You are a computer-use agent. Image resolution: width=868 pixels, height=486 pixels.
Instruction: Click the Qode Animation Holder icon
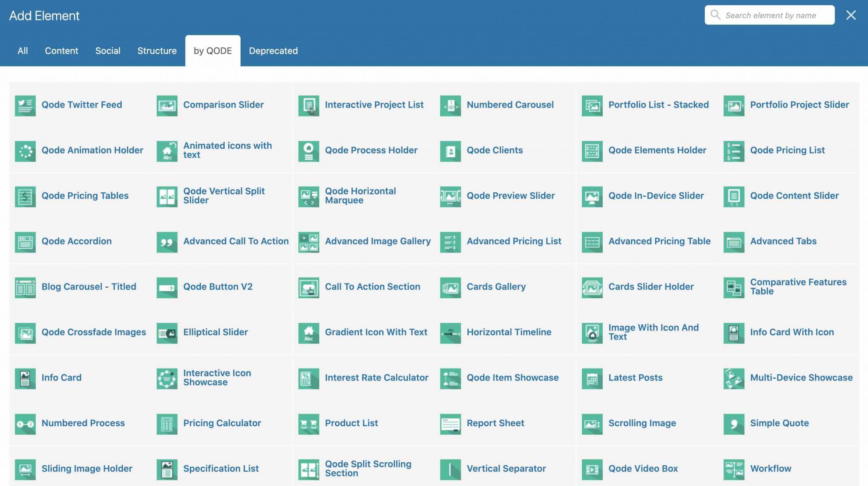[25, 151]
